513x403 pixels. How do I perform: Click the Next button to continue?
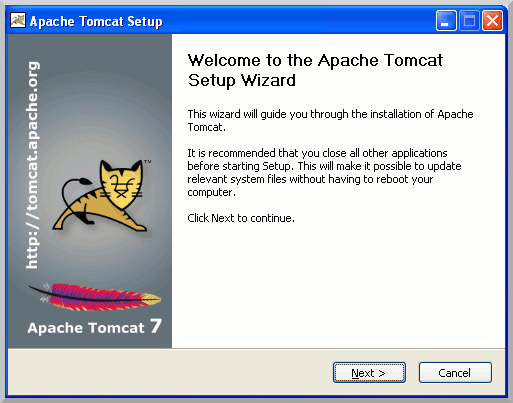[369, 373]
